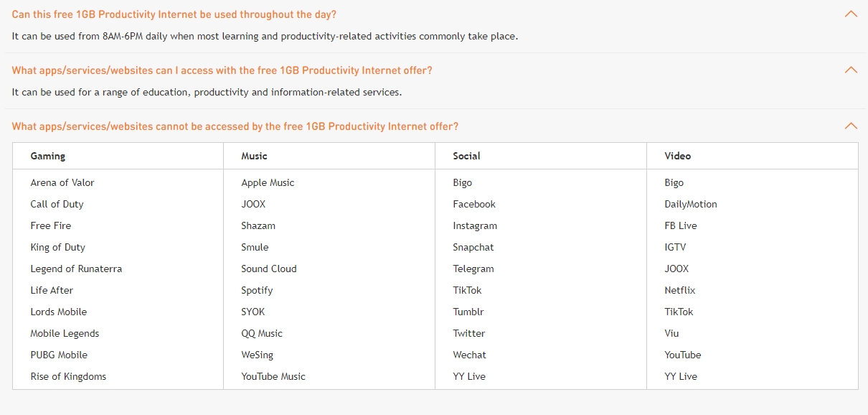The height and width of the screenshot is (415, 868).
Task: Click 'Mobile Legends' in the Gaming column
Action: pos(65,333)
